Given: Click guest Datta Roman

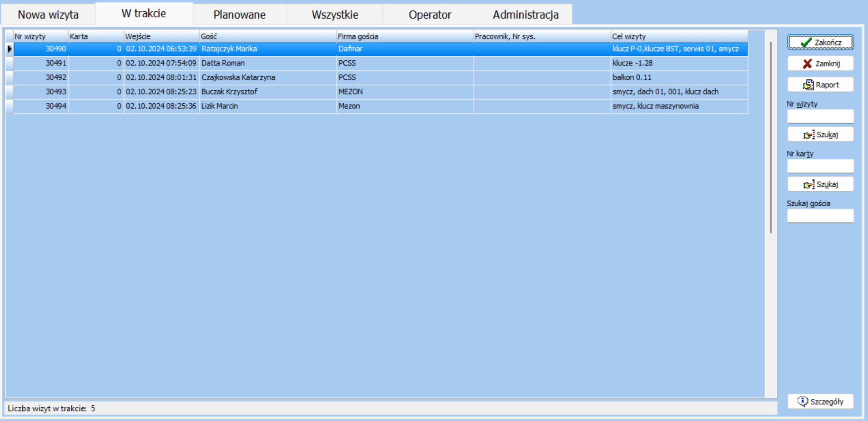Looking at the screenshot, I should (223, 63).
